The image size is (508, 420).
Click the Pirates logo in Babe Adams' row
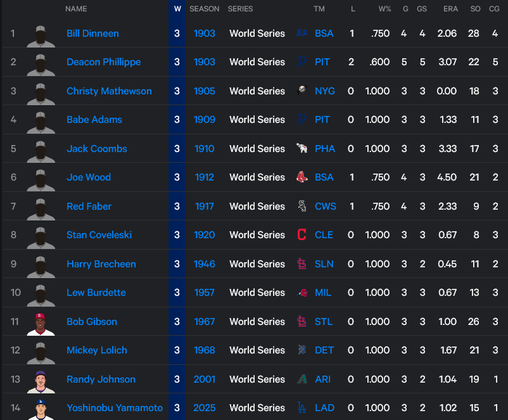tap(302, 119)
